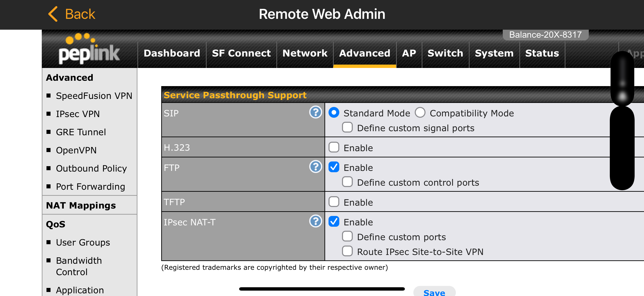Select SIP Compatibility Mode radio button
The height and width of the screenshot is (296, 644).
point(420,113)
